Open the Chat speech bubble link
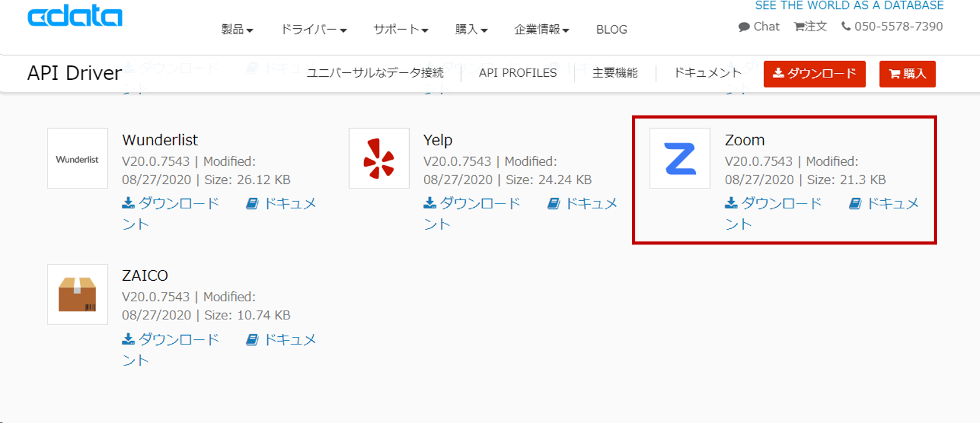The height and width of the screenshot is (423, 980). click(x=759, y=26)
